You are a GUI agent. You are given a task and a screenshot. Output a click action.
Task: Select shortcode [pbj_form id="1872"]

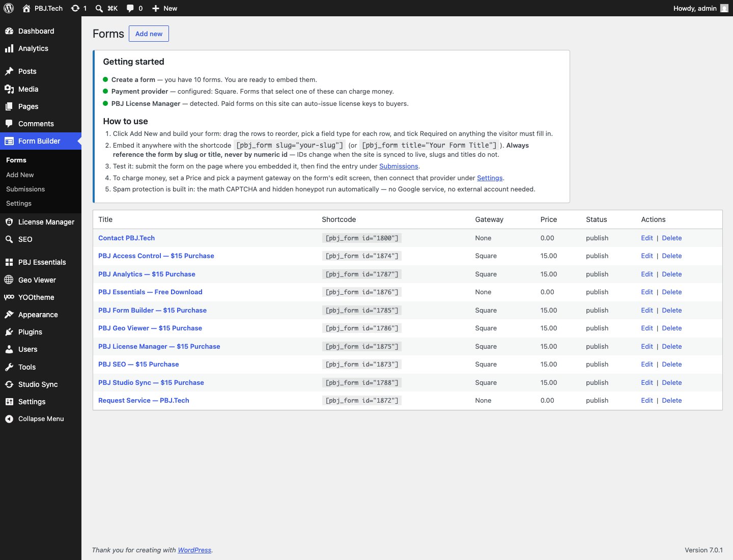click(362, 400)
